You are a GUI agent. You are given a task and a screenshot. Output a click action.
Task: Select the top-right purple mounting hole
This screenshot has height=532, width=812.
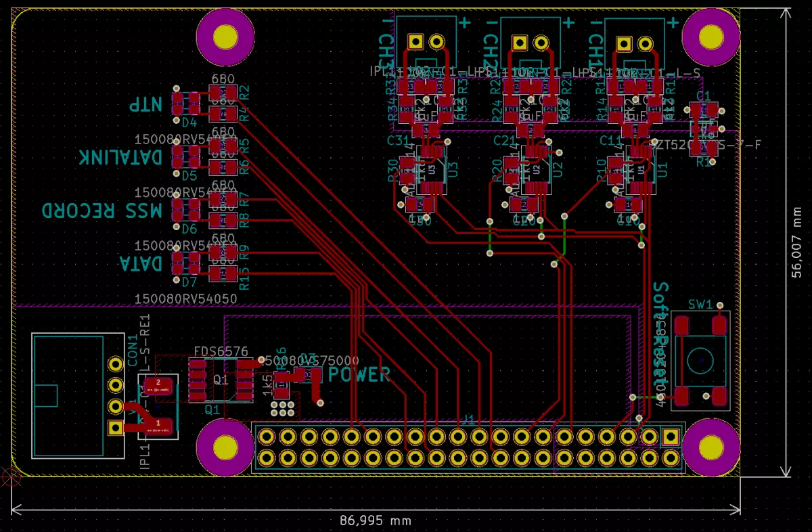pyautogui.click(x=712, y=38)
